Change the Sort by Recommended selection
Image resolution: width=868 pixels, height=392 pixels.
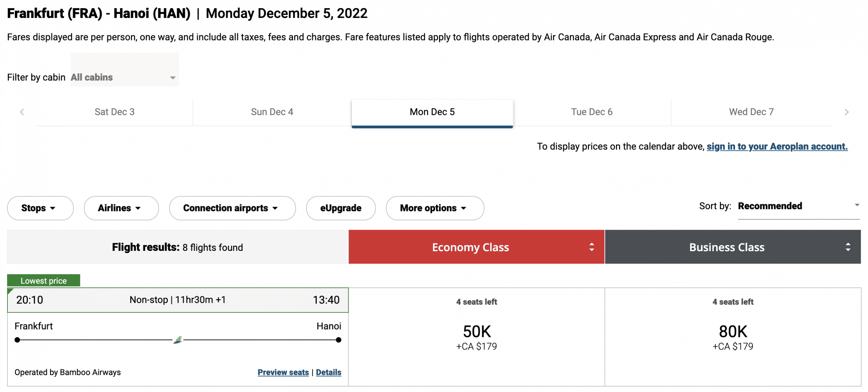tap(798, 206)
